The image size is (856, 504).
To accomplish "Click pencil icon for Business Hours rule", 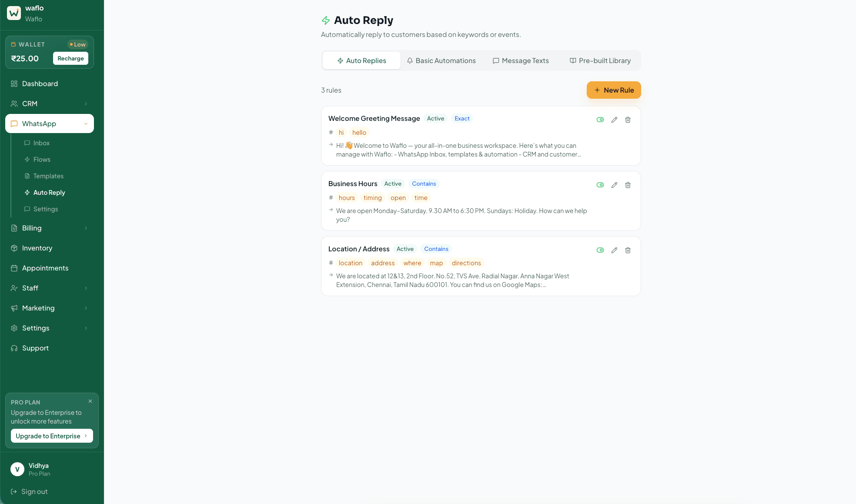I will 614,185.
